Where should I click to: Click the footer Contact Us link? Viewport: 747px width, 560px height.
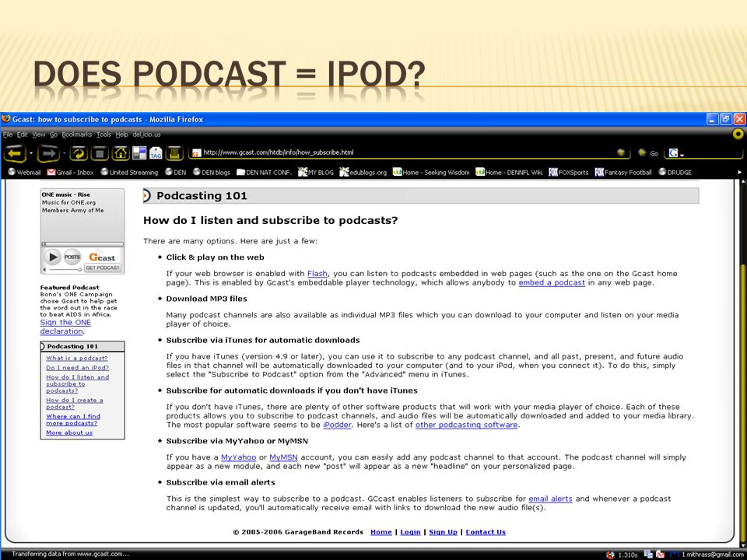pyautogui.click(x=486, y=532)
